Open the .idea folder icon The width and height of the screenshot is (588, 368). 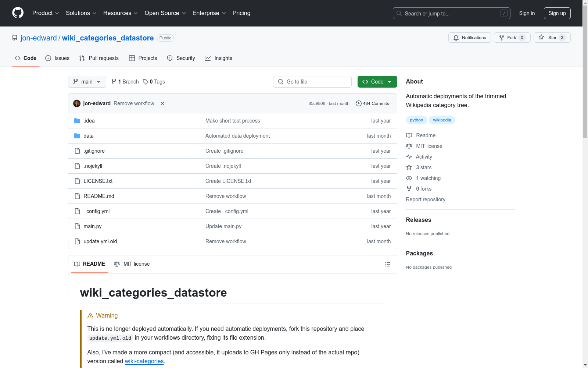click(77, 121)
